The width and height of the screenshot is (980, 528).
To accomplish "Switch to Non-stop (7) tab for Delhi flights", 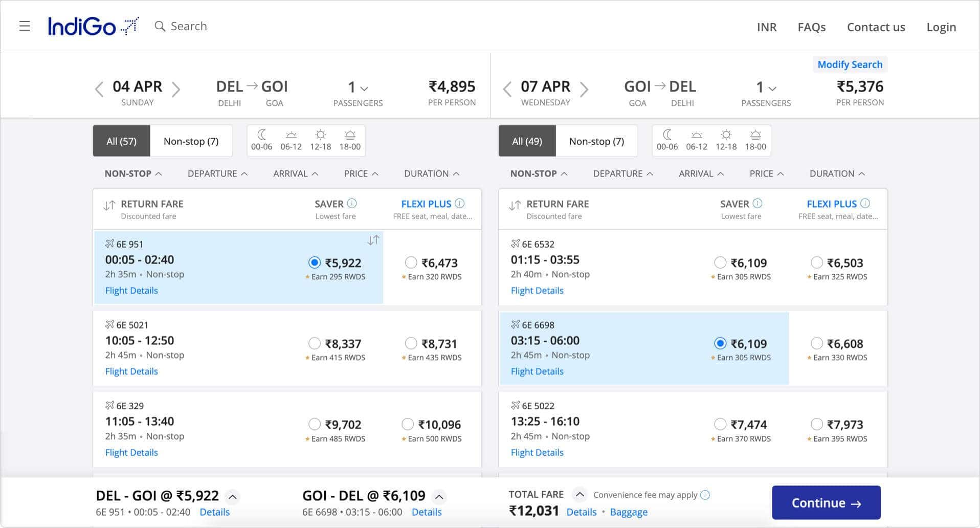I will pyautogui.click(x=190, y=141).
